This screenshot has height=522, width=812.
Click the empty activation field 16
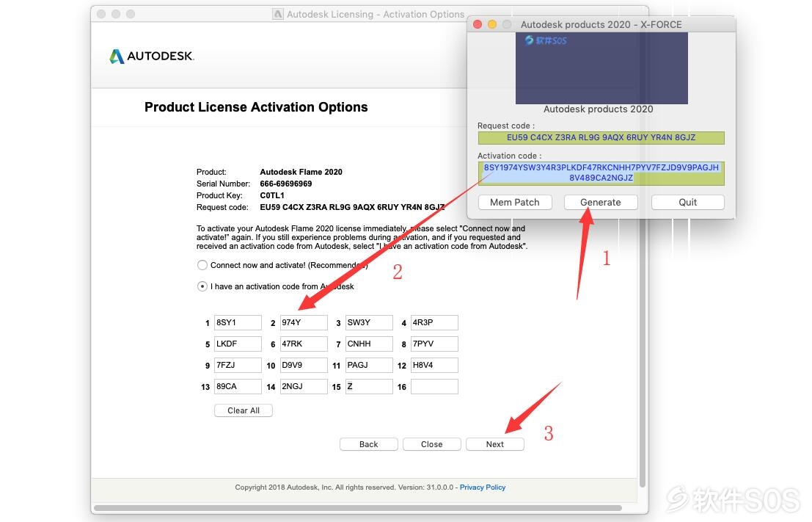(x=434, y=386)
